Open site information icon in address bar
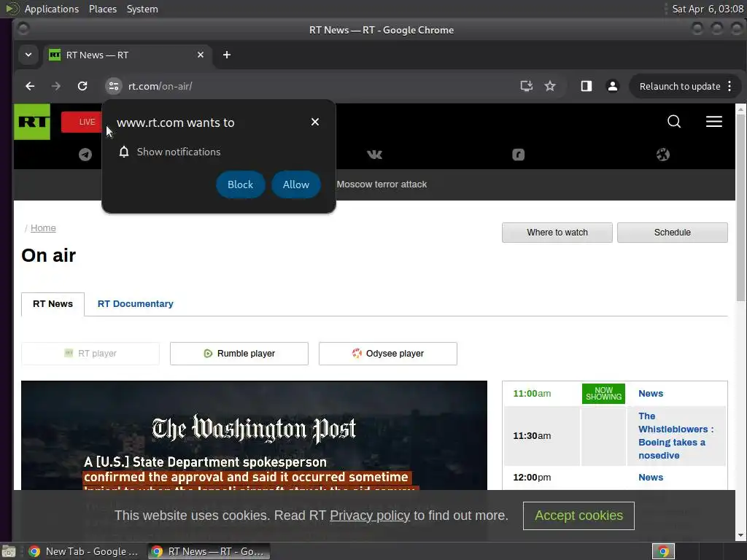The height and width of the screenshot is (560, 747). [x=113, y=86]
